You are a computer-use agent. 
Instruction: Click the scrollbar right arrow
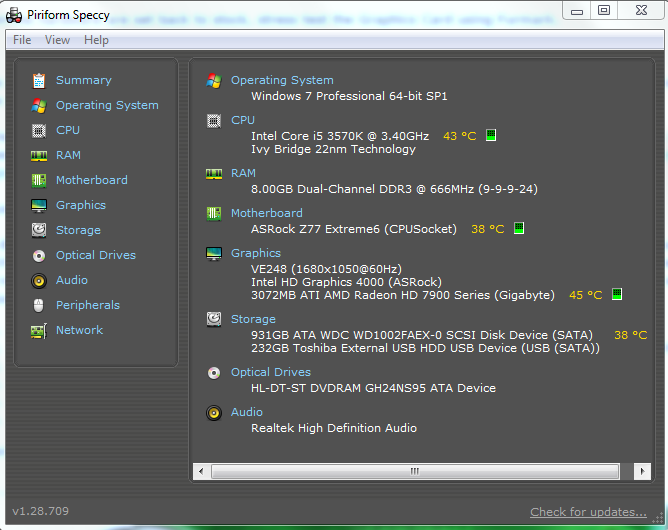[642, 471]
